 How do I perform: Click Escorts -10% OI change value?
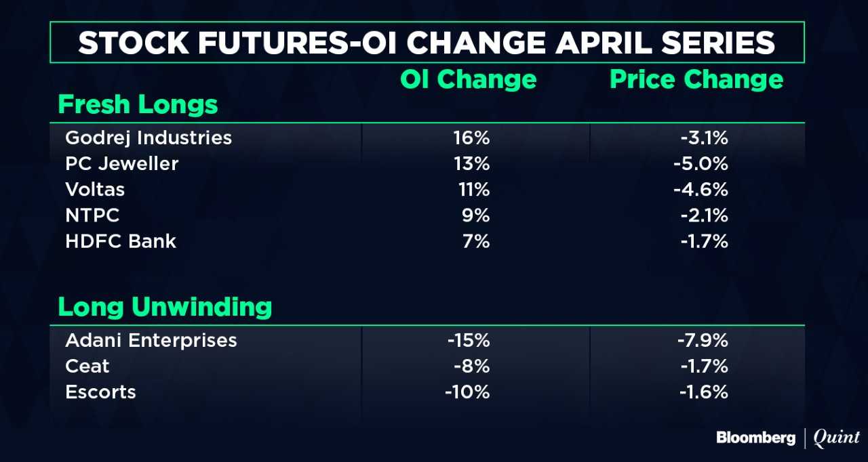(x=468, y=392)
